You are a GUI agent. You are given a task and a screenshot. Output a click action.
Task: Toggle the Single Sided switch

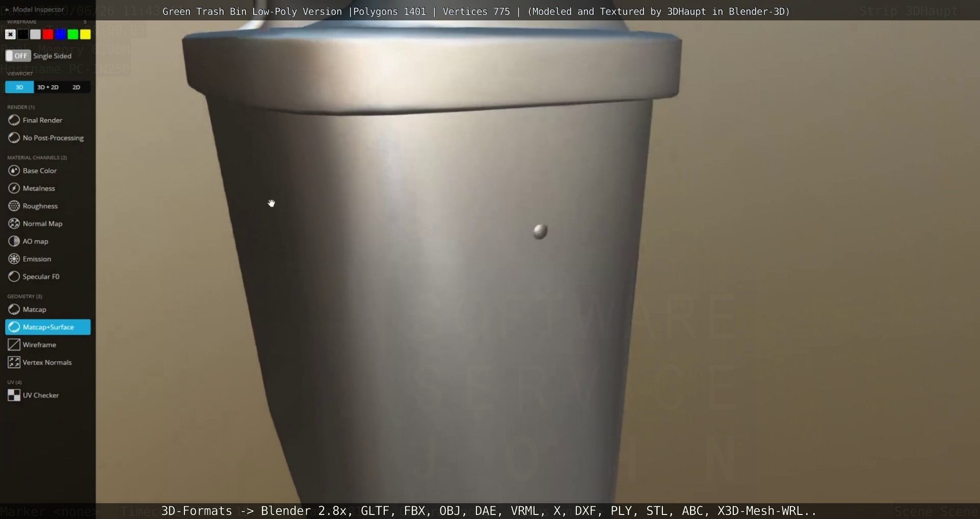click(18, 56)
